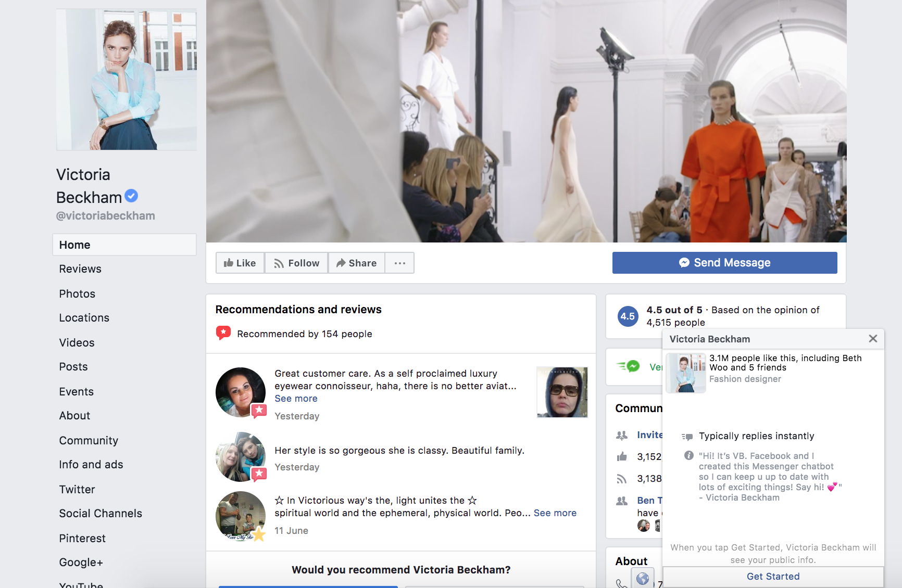This screenshot has height=588, width=902.
Task: Click Get Started in the chat popup
Action: (x=773, y=577)
